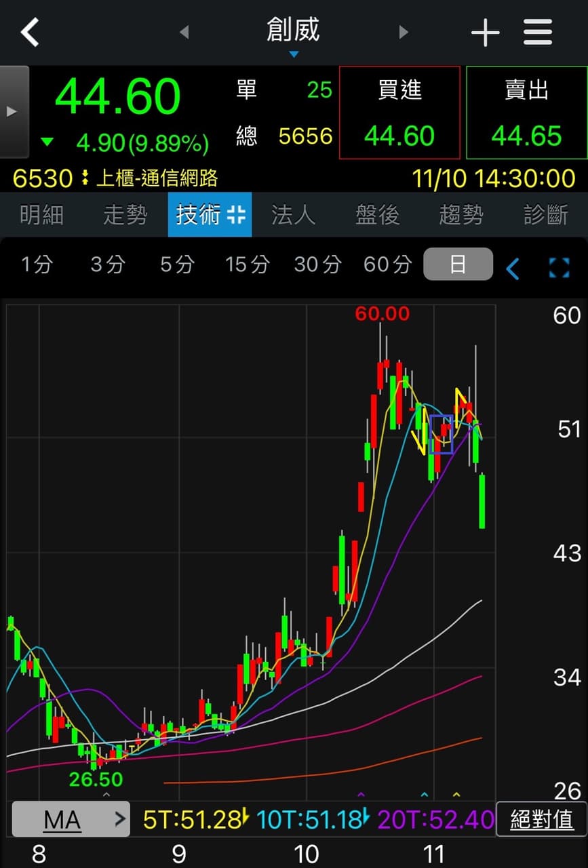
Task: Add stock with the plus icon
Action: [x=485, y=33]
